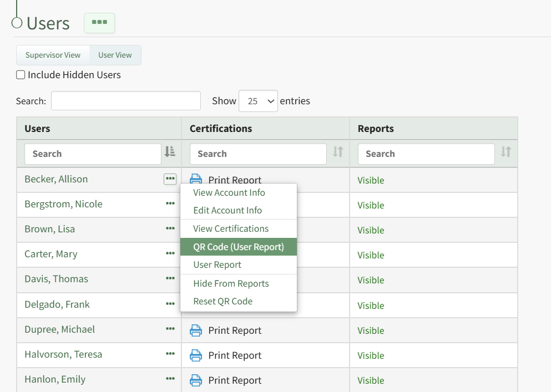Open the Hanlon, Emily user link
Screen dimensions: 551x392
(55, 379)
